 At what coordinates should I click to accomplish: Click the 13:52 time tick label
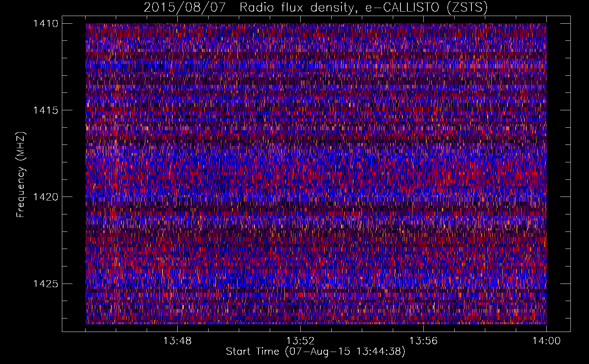coord(300,341)
